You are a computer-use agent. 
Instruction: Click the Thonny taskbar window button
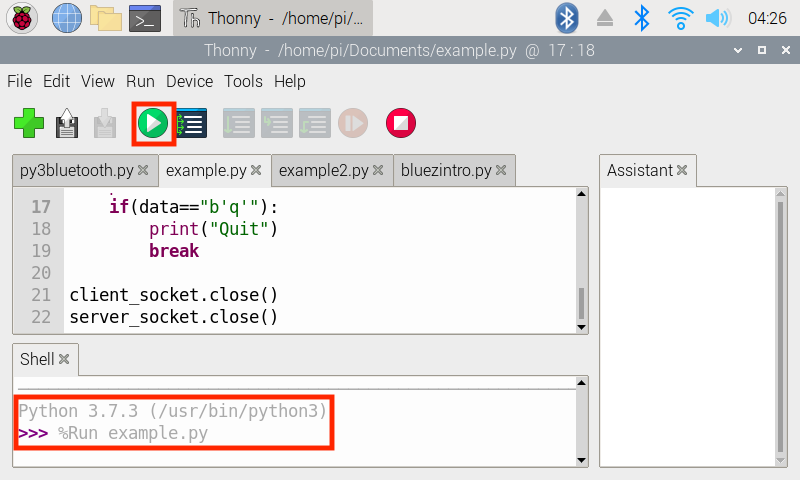[273, 18]
